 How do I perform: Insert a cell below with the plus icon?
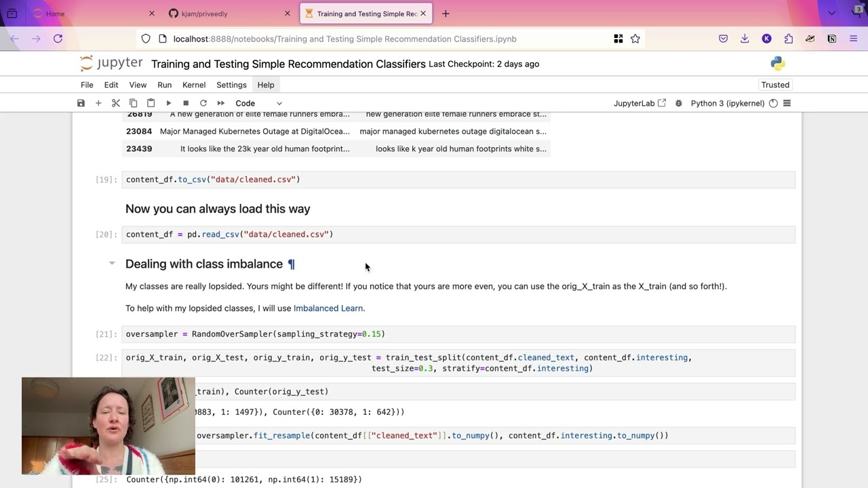pyautogui.click(x=98, y=103)
